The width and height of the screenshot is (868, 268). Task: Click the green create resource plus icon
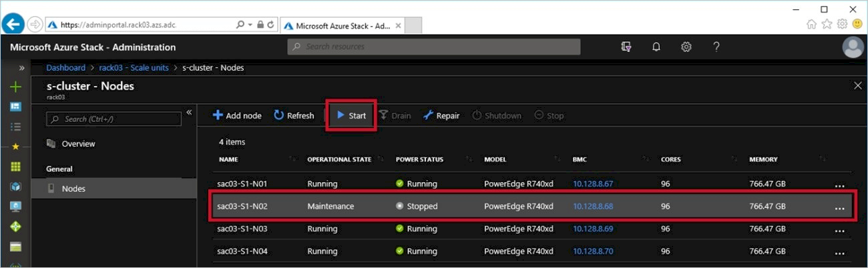click(16, 87)
